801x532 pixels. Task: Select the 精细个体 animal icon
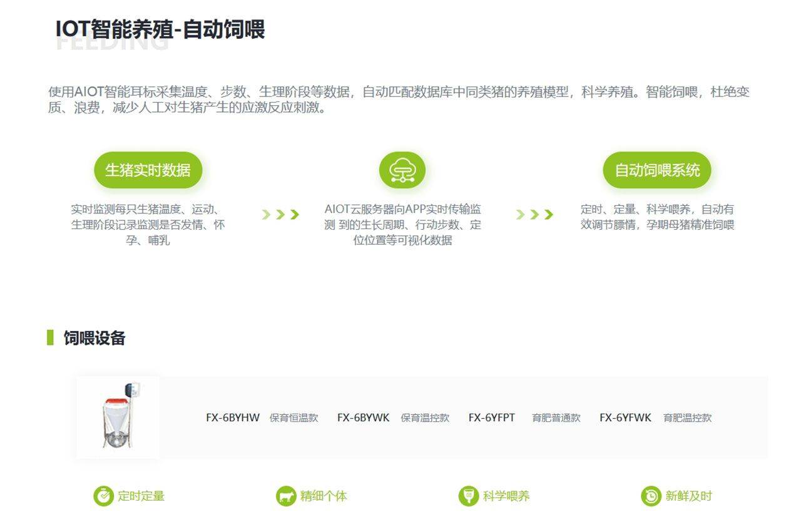click(x=286, y=496)
